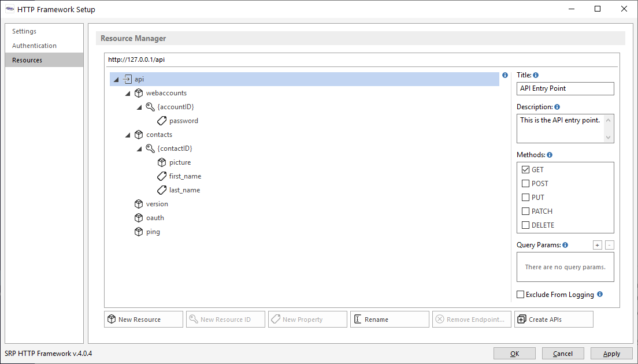Open the Authentication section
638x364 pixels.
(x=34, y=46)
